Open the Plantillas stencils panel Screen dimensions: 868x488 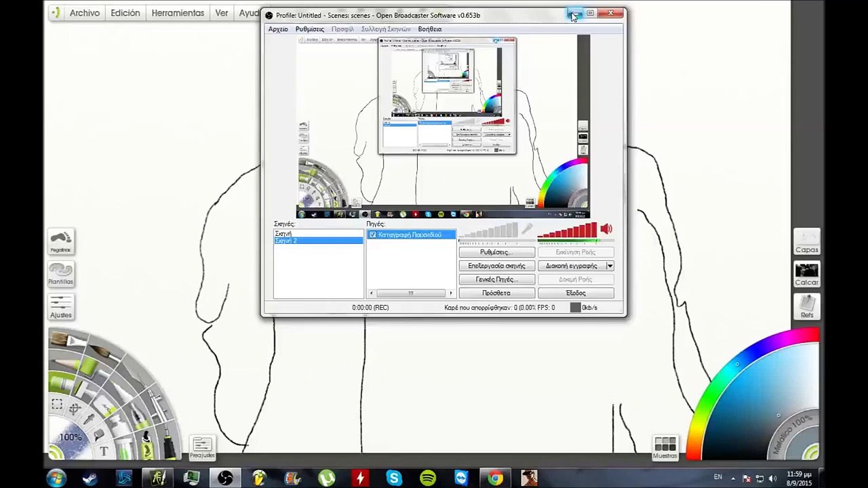(x=60, y=273)
